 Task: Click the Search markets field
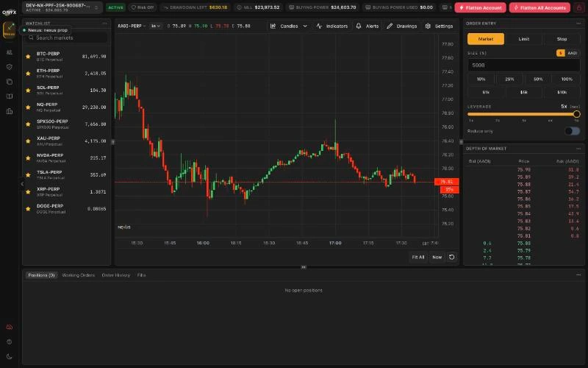coord(66,38)
